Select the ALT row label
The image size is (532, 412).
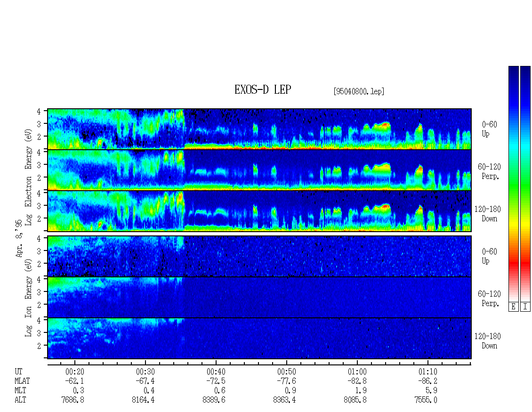pos(20,400)
